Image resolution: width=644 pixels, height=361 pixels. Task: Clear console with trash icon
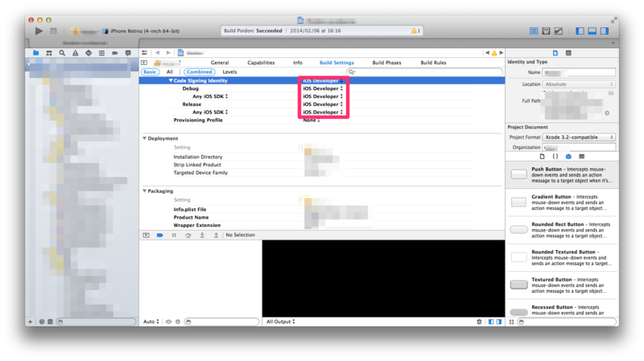coord(479,322)
